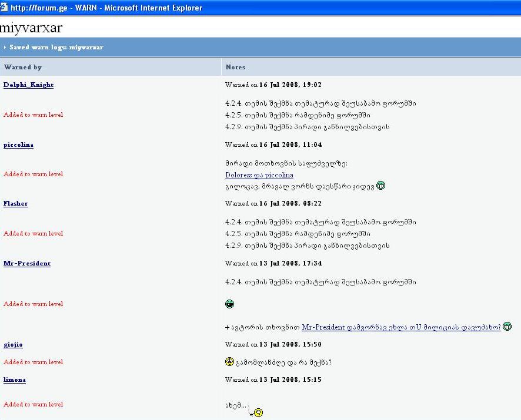Image resolution: width=521 pixels, height=420 pixels.
Task: Click rule 4.2.5 line in Flasher's note
Action: (x=298, y=234)
